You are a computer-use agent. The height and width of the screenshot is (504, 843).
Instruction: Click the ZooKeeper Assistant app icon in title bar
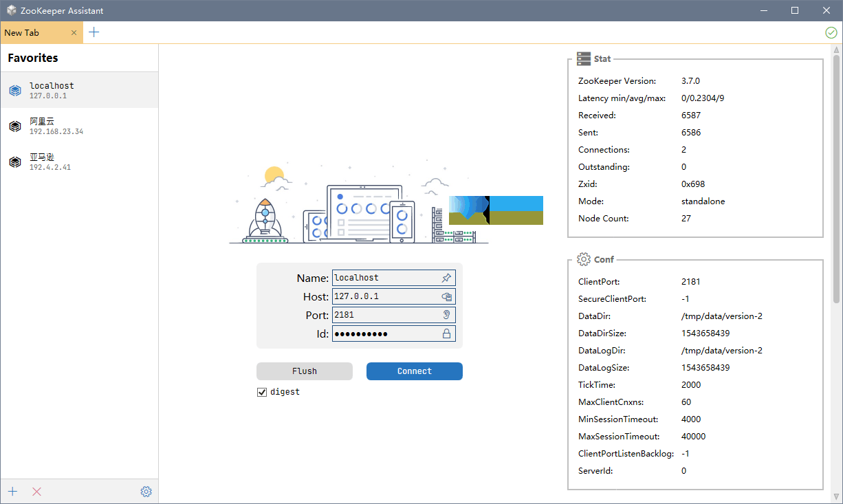[12, 10]
